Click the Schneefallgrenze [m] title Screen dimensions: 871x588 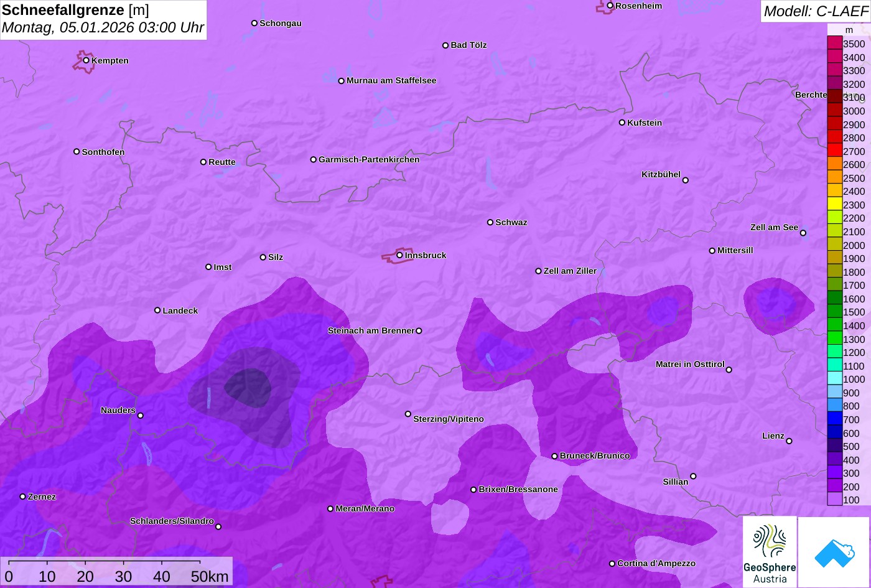click(x=76, y=11)
